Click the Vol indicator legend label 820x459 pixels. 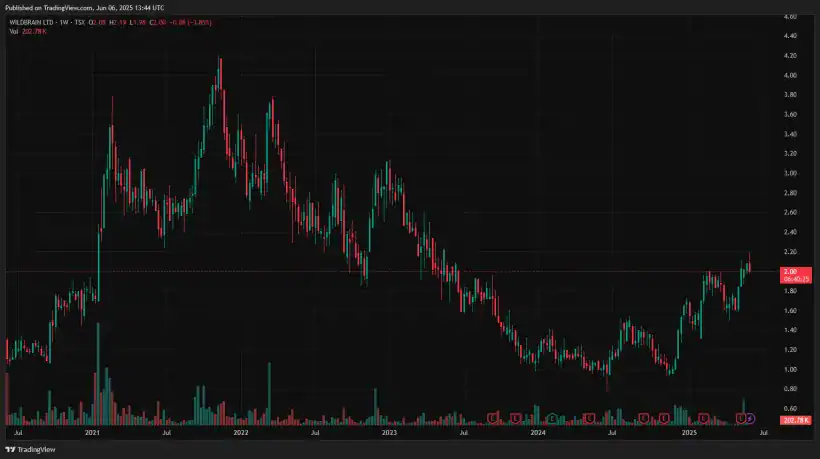point(13,31)
